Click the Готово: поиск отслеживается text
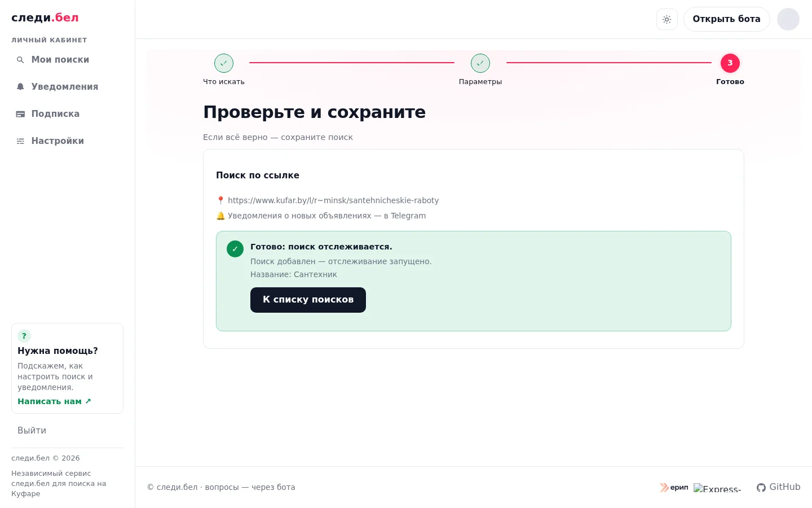Screen dimensions: 812x508 click(321, 247)
